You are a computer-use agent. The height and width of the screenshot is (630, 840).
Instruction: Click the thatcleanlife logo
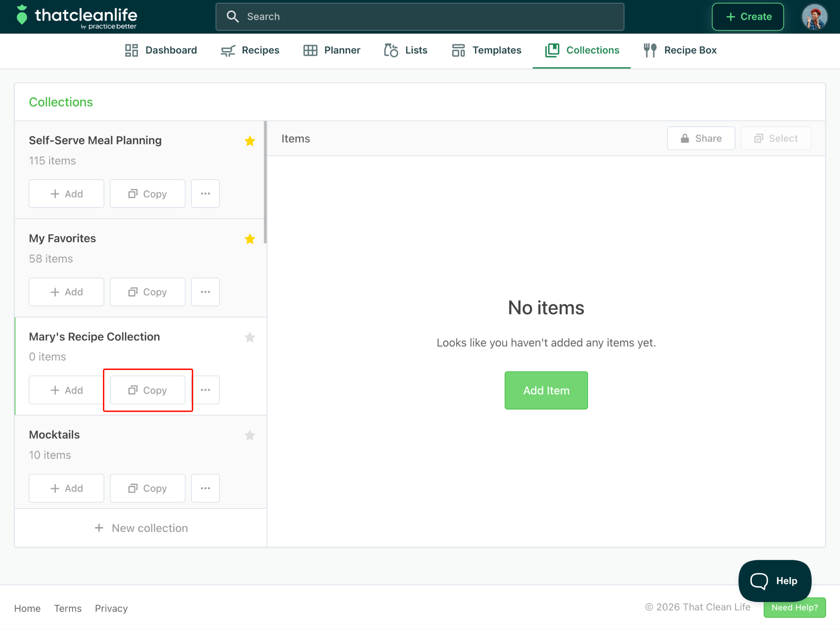tap(77, 16)
